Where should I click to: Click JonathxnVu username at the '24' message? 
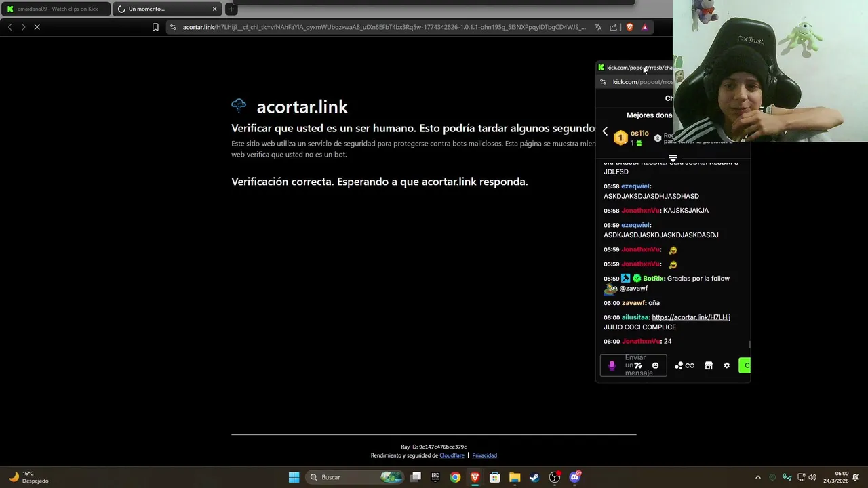(640, 342)
